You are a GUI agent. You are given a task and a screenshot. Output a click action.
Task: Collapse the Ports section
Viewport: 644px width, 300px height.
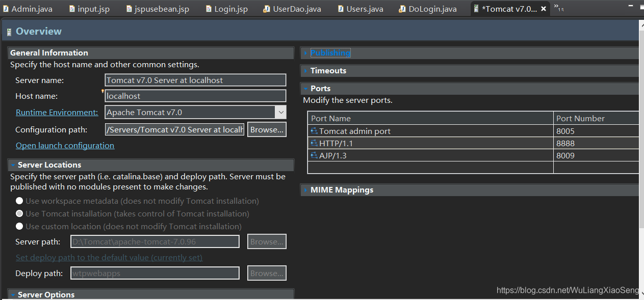coord(305,89)
